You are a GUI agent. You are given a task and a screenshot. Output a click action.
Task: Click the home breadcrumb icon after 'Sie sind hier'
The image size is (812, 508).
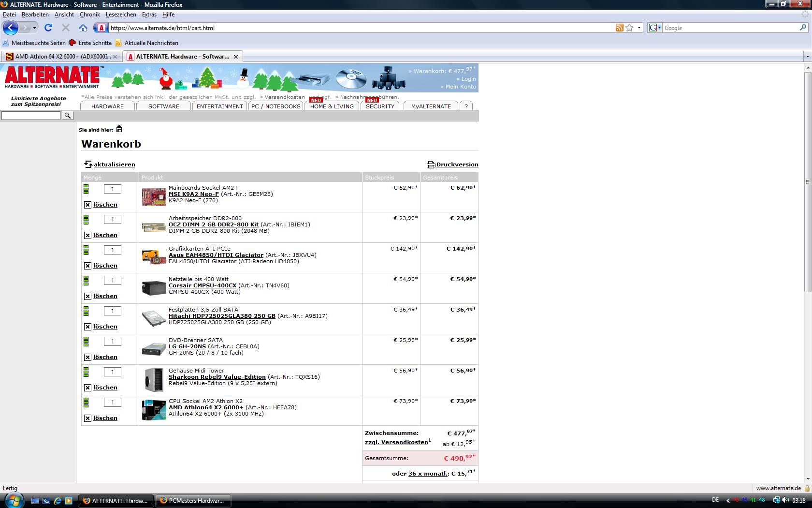(119, 129)
